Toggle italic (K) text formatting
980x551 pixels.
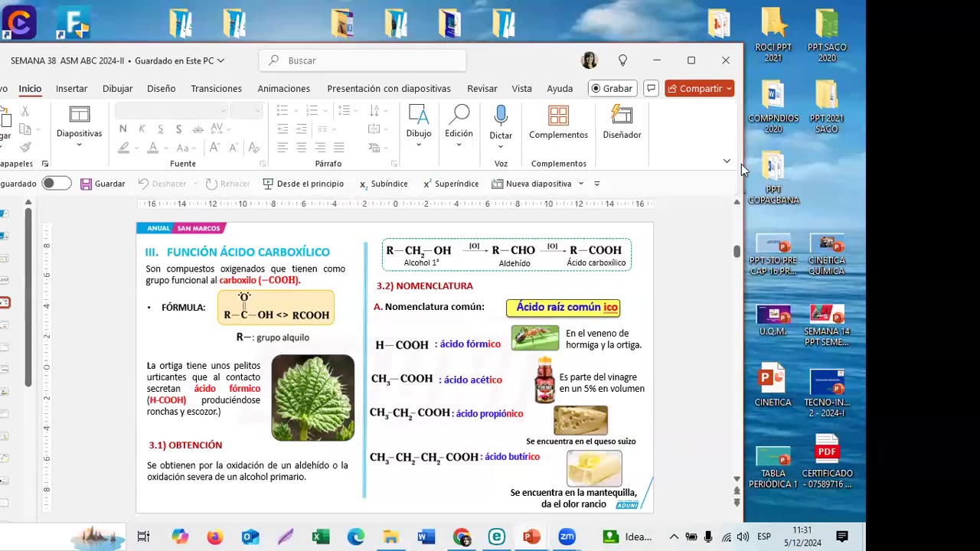[x=142, y=129]
